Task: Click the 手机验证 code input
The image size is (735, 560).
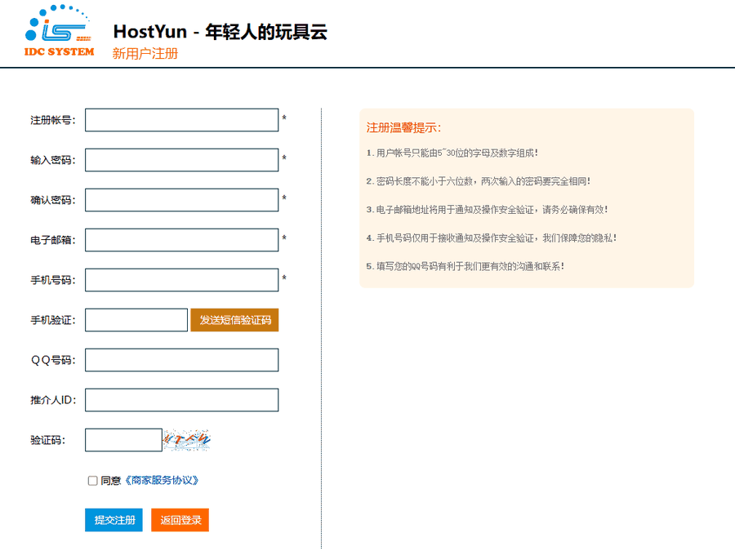Action: (136, 320)
